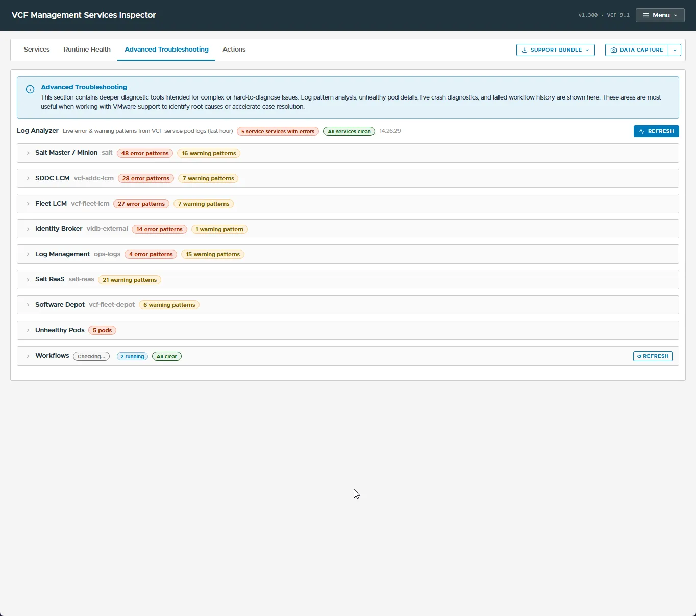
Task: Expand Workflows row chevron
Action: point(28,356)
